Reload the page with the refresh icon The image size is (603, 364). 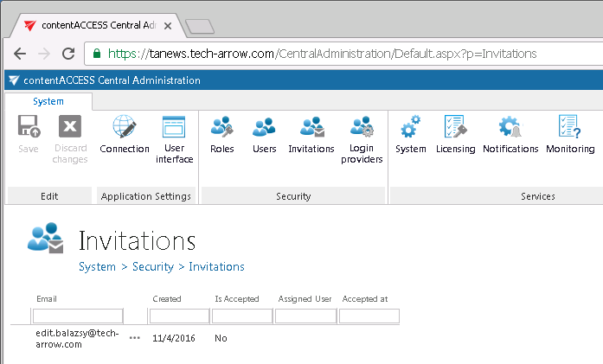click(68, 54)
